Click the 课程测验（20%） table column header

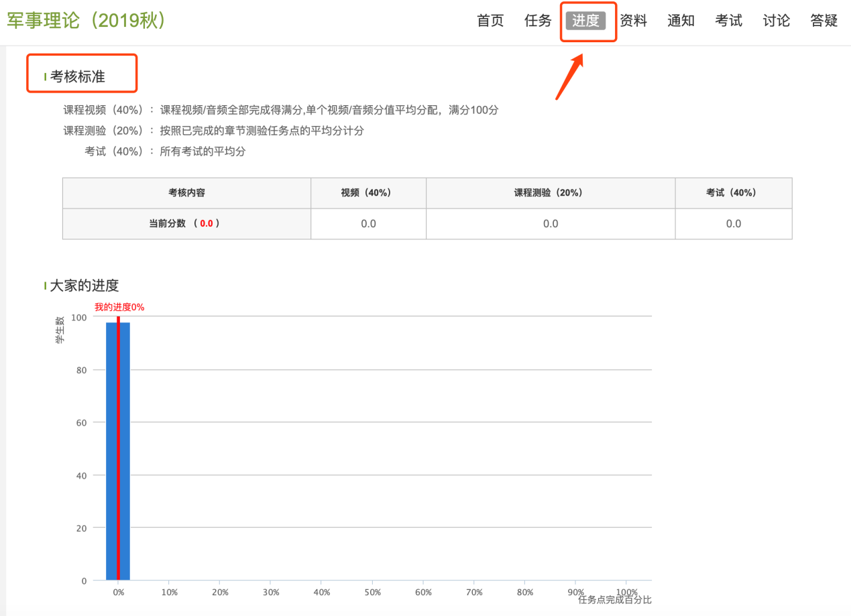[x=550, y=192]
